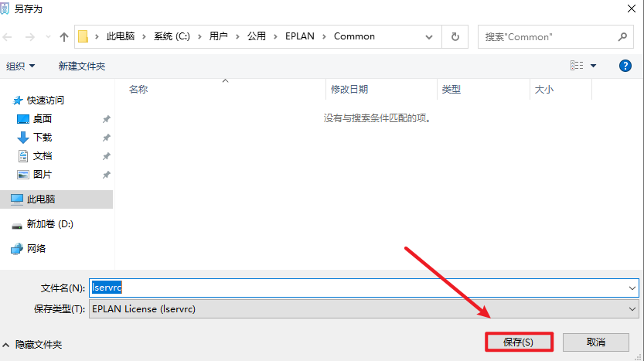Click the view layout icon
Screen dimensions: 644x361
[577, 66]
